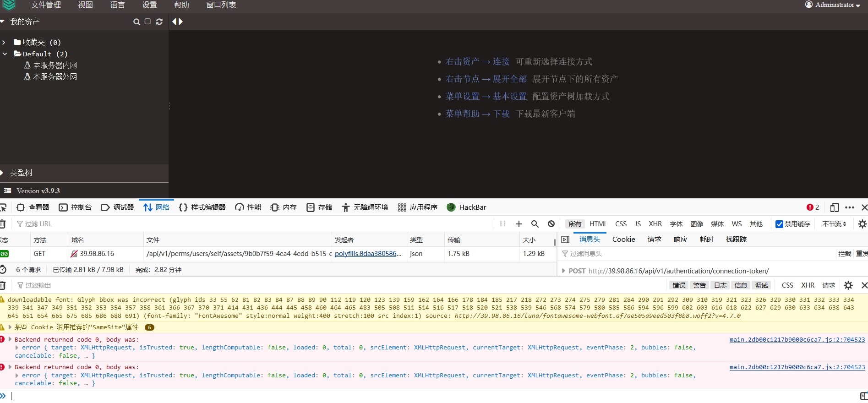868x403 pixels.
Task: Open the 语言 menu
Action: pos(117,5)
